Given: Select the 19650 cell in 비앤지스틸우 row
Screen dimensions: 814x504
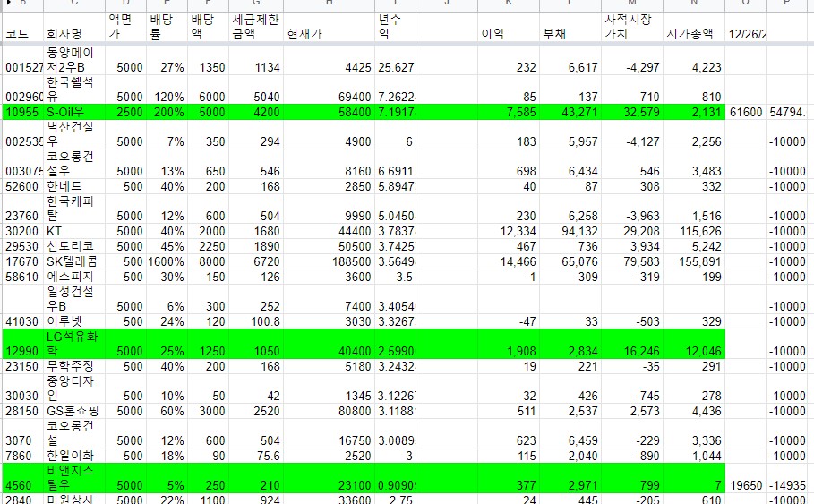Looking at the screenshot, I should pos(745,478).
